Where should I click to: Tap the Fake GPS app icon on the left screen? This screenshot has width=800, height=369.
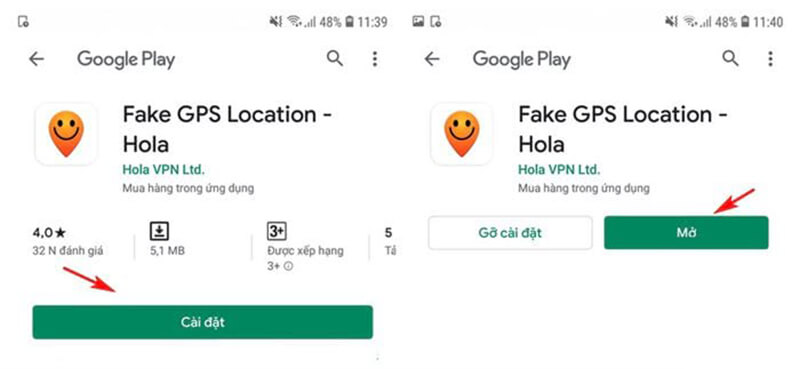tap(66, 134)
